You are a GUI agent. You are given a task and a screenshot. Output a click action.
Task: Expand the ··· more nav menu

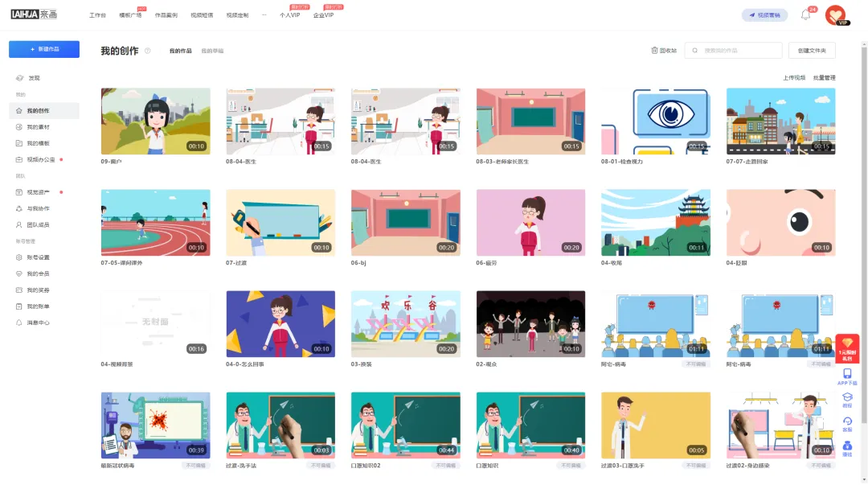click(264, 15)
